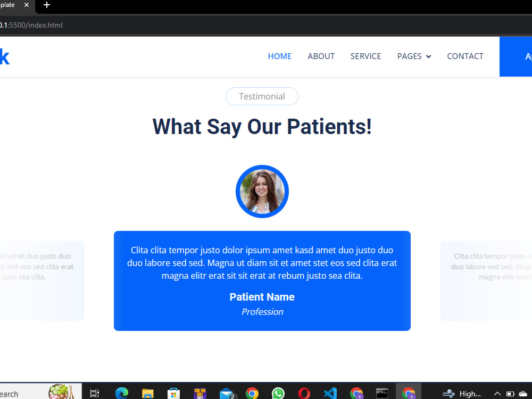Open File Explorer from the taskbar
The height and width of the screenshot is (399, 532).
(147, 393)
